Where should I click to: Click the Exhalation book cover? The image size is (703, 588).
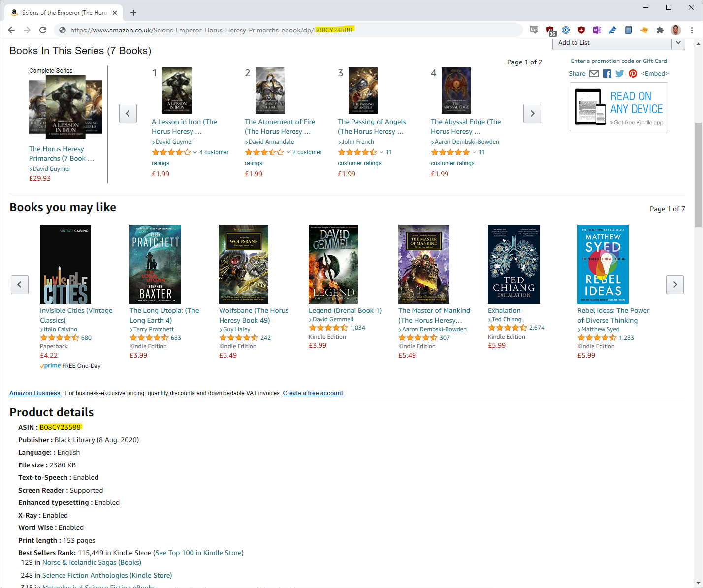click(x=514, y=264)
